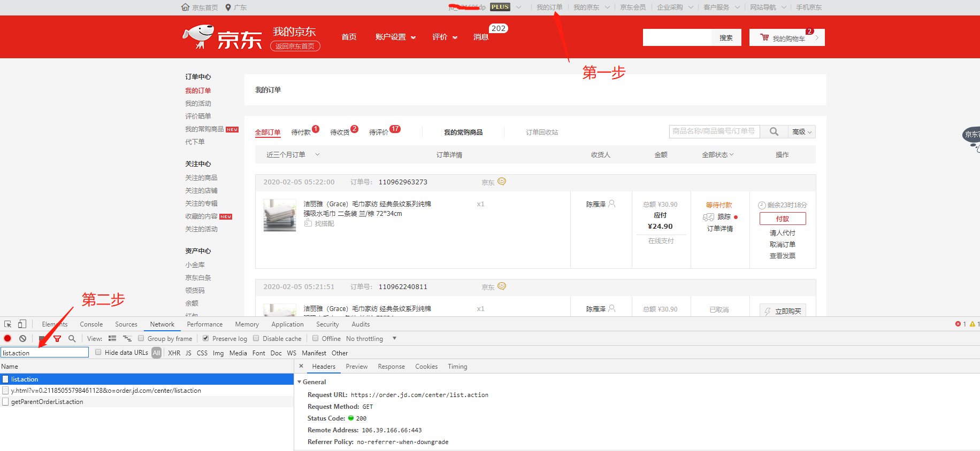Image resolution: width=980 pixels, height=451 pixels.
Task: Open the No throttling dropdown
Action: pos(371,338)
